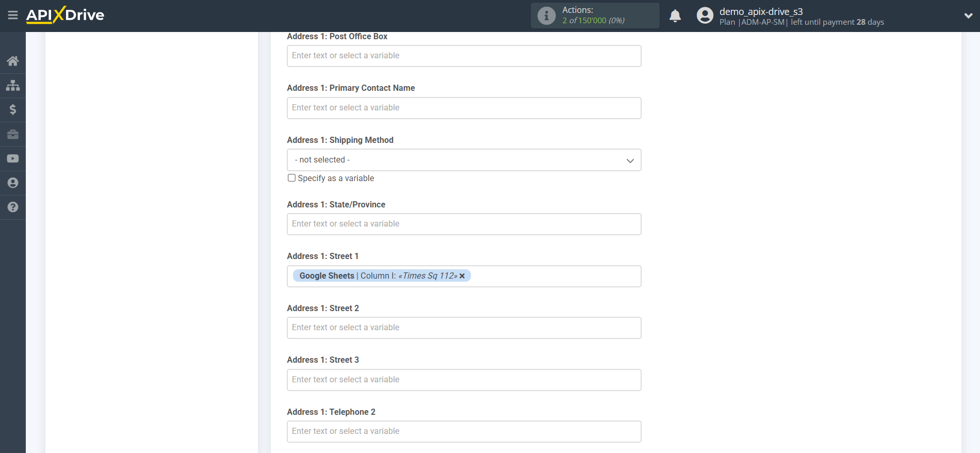Enable the Specify as a variable checkbox

(x=291, y=178)
